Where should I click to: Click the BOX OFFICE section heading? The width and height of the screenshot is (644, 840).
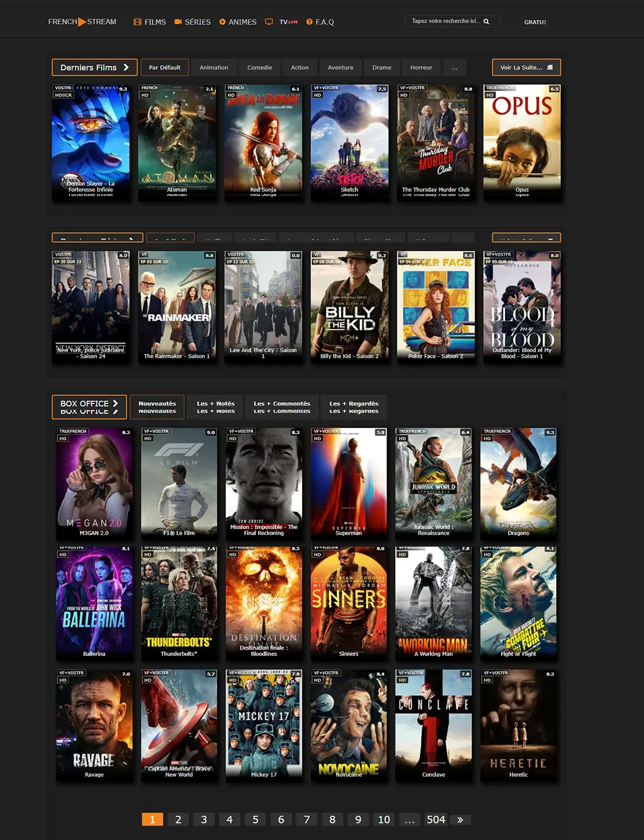point(90,407)
